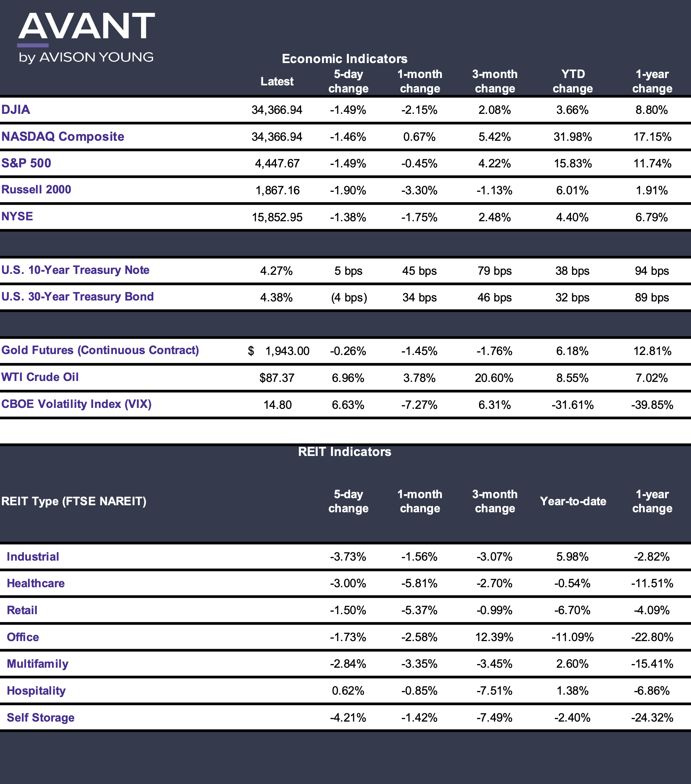Click the Healthcare REIT row label
The image size is (691, 784).
tap(36, 583)
